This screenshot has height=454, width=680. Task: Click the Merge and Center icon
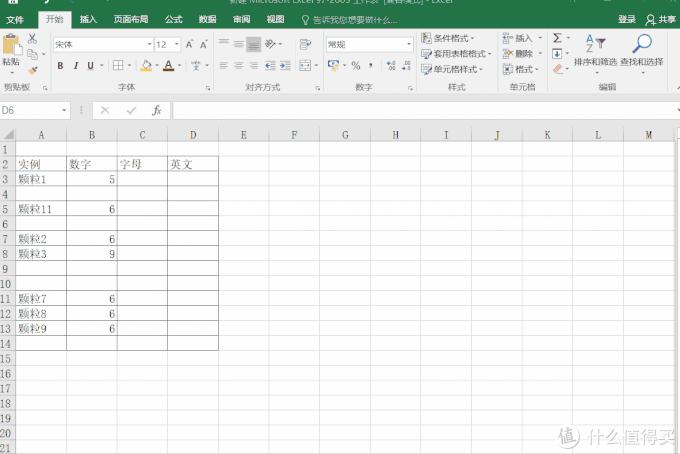(305, 65)
